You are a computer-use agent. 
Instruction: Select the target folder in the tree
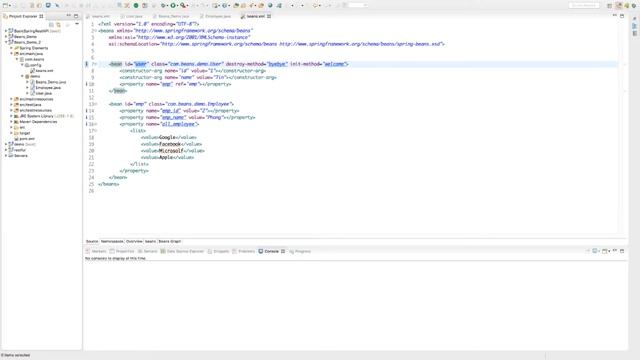[22, 133]
